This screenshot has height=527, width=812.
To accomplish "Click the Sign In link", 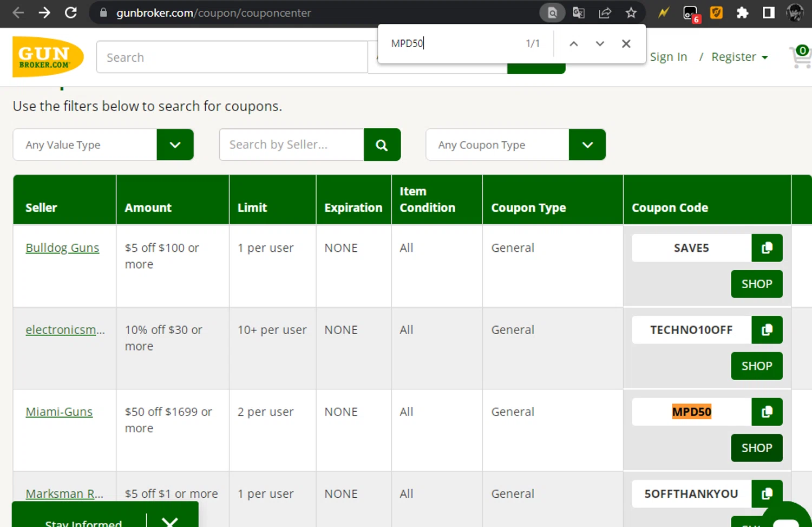I will [x=668, y=57].
